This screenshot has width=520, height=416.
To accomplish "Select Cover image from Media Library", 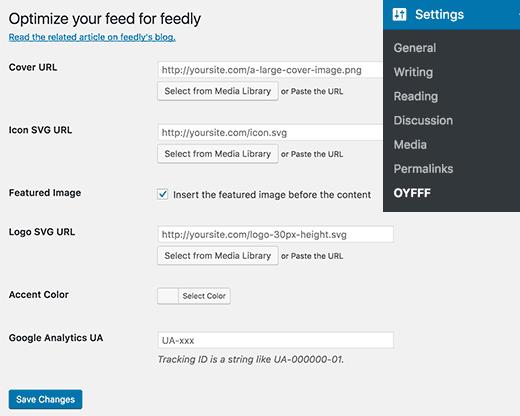I will pos(218,91).
